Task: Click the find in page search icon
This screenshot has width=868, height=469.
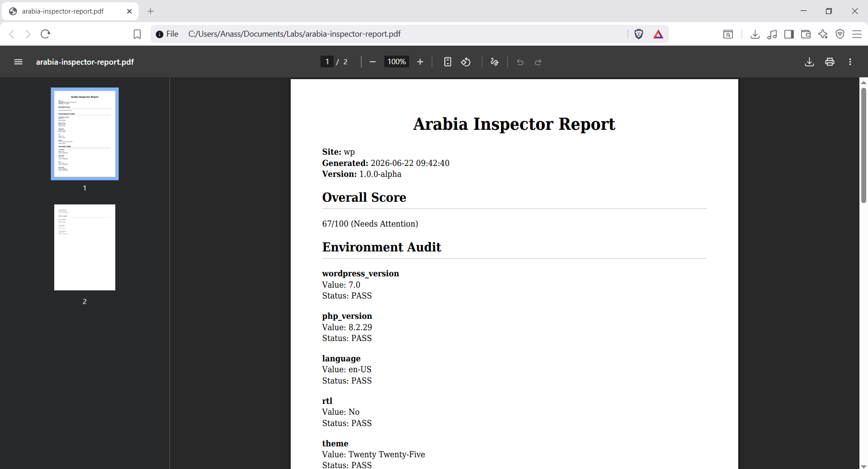Action: coord(728,34)
